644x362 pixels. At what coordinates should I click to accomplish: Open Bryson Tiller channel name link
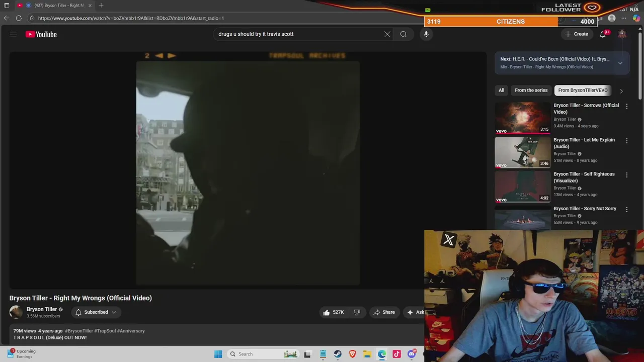click(x=42, y=309)
